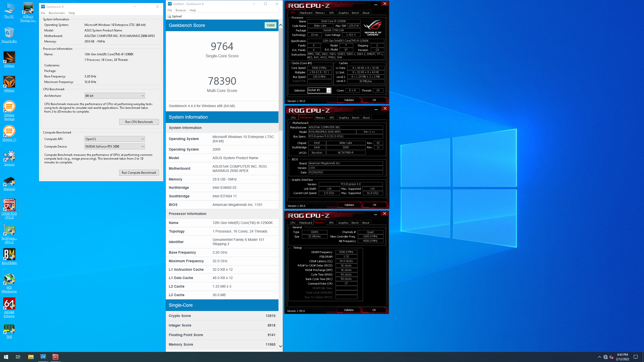Viewport: 644px width, 362px height.
Task: Open Recycle Bin desktop icon
Action: click(9, 35)
